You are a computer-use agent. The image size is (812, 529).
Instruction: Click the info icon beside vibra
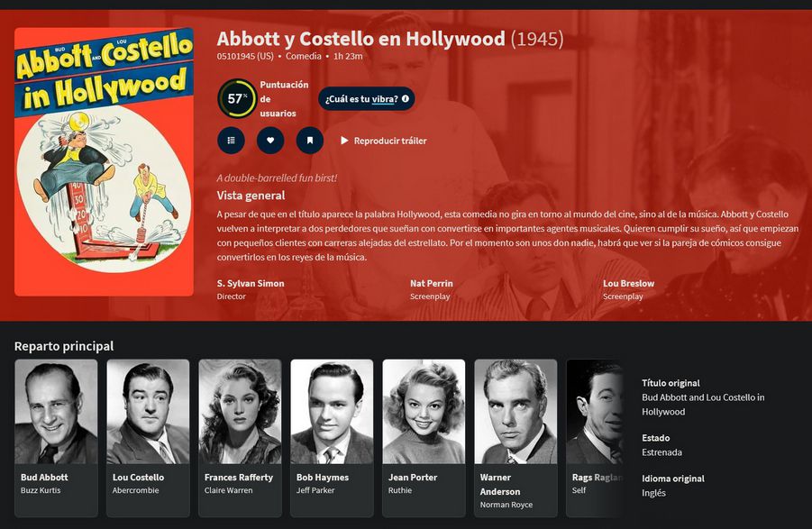tap(405, 98)
